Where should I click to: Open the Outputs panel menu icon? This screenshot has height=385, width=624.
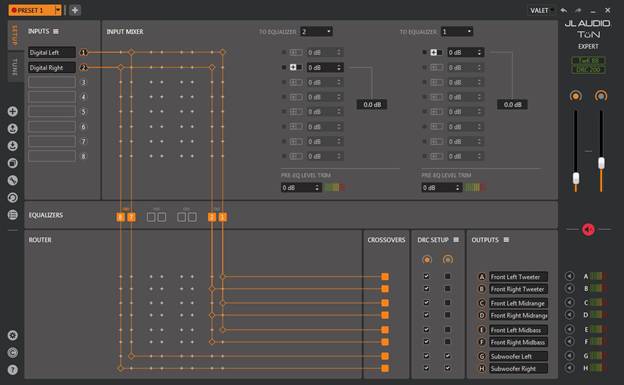click(506, 240)
